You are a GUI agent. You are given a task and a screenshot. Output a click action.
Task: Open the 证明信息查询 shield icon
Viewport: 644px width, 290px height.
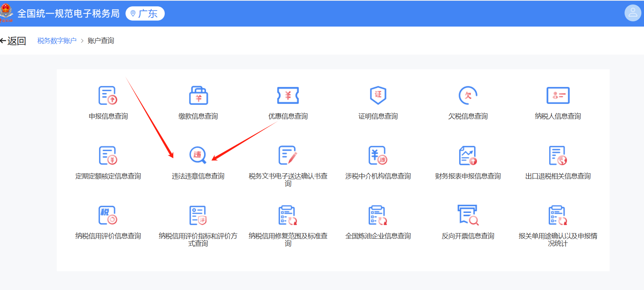[378, 95]
